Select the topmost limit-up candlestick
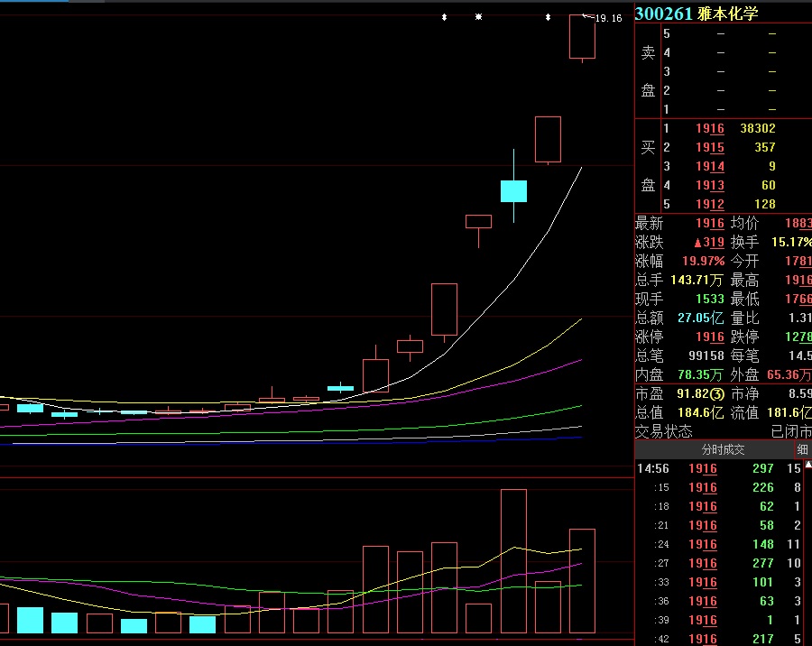812x646 pixels. coord(582,37)
